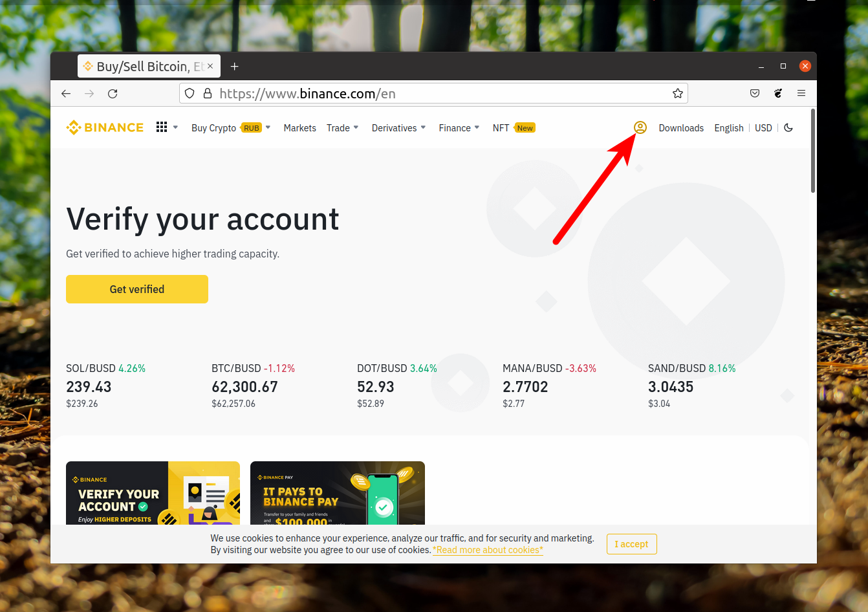Click the RUB badge next to Buy Crypto
The height and width of the screenshot is (612, 868).
[x=252, y=128]
